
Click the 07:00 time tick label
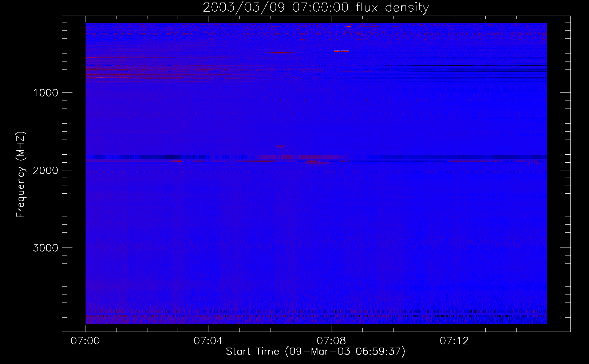85,341
